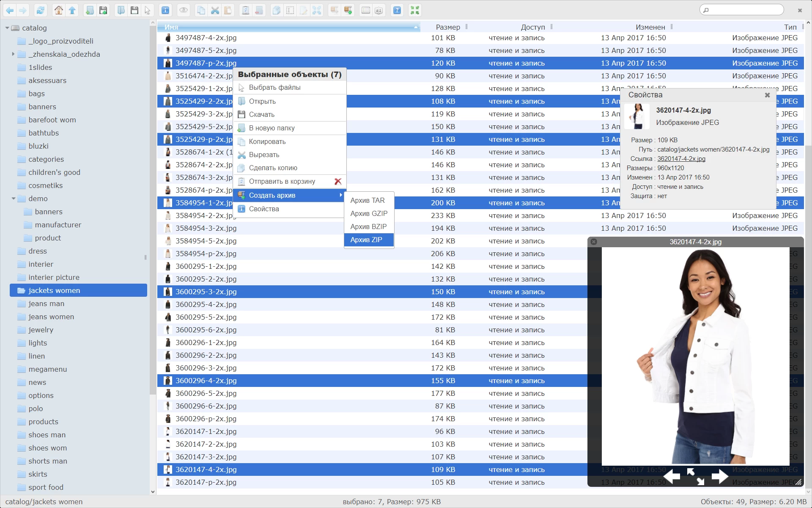This screenshot has width=812, height=508.
Task: Open the Создать архив submenu
Action: (x=289, y=195)
